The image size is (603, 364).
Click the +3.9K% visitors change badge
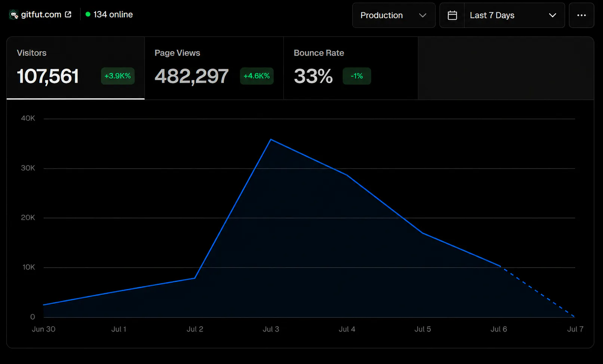(118, 76)
